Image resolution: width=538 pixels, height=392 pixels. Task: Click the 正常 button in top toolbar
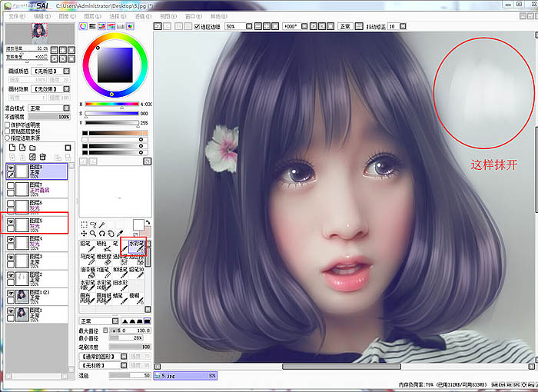coord(345,26)
